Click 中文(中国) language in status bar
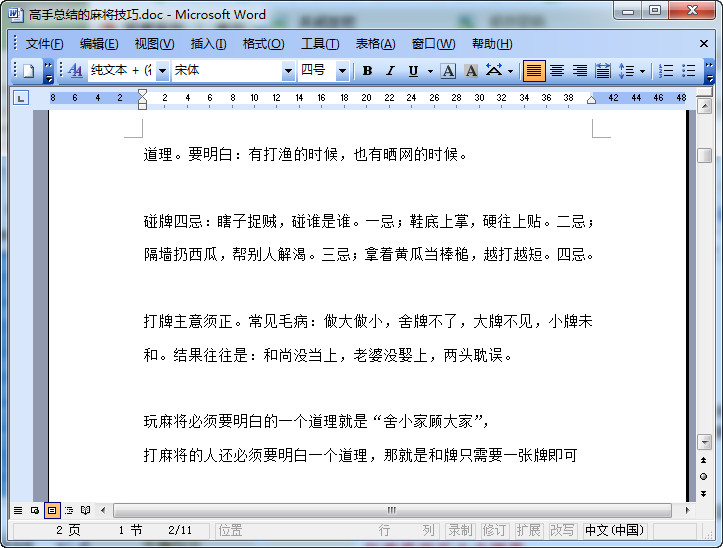This screenshot has height=548, width=723. click(615, 530)
